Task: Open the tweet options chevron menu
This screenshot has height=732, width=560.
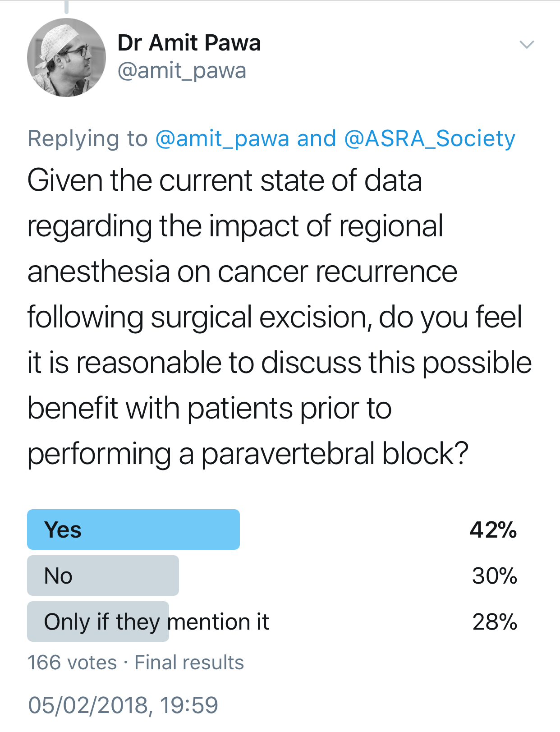Action: (527, 45)
